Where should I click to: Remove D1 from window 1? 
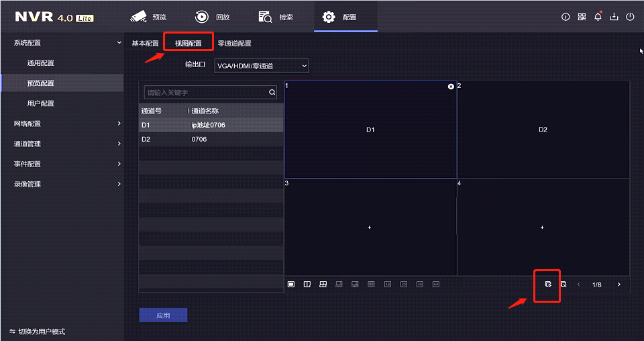pos(451,87)
